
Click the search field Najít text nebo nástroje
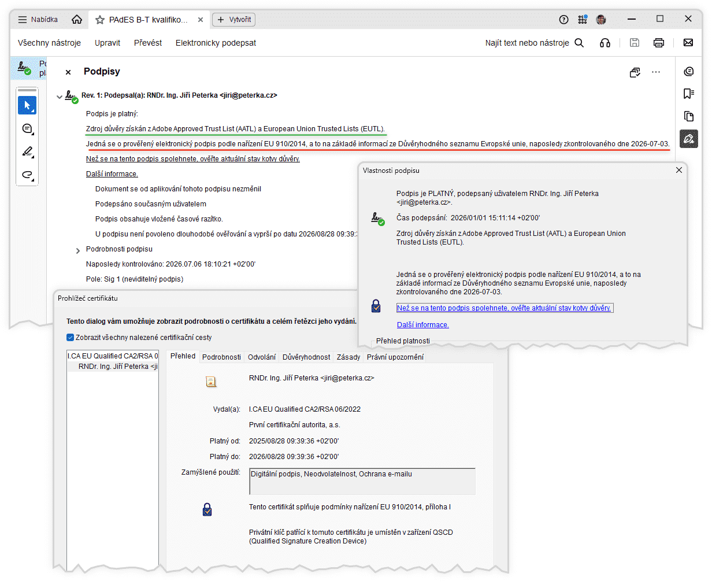[535, 43]
